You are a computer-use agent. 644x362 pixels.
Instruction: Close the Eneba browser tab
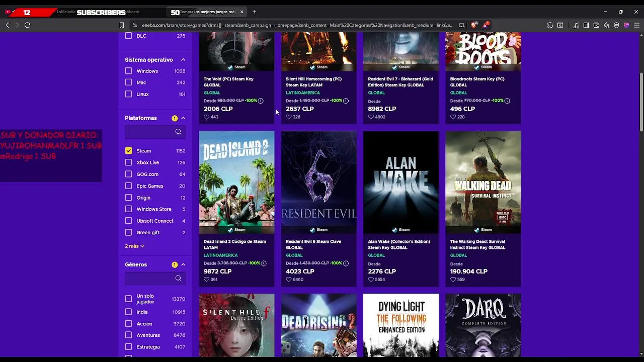tap(242, 12)
